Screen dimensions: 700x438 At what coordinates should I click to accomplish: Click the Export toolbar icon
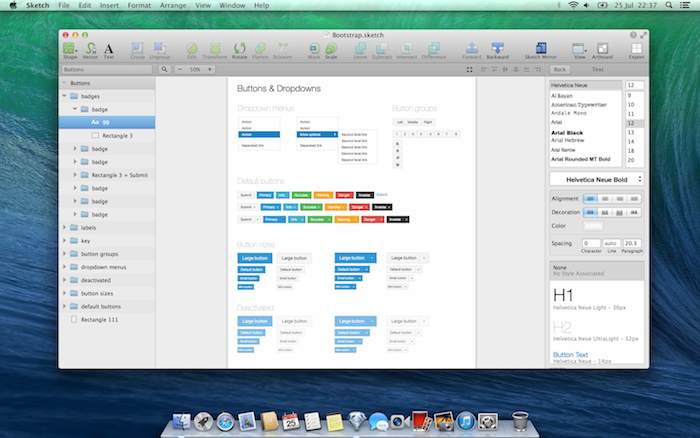pos(636,48)
